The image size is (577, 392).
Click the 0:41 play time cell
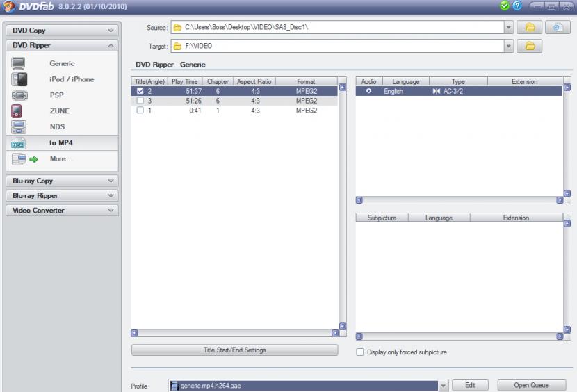point(195,110)
